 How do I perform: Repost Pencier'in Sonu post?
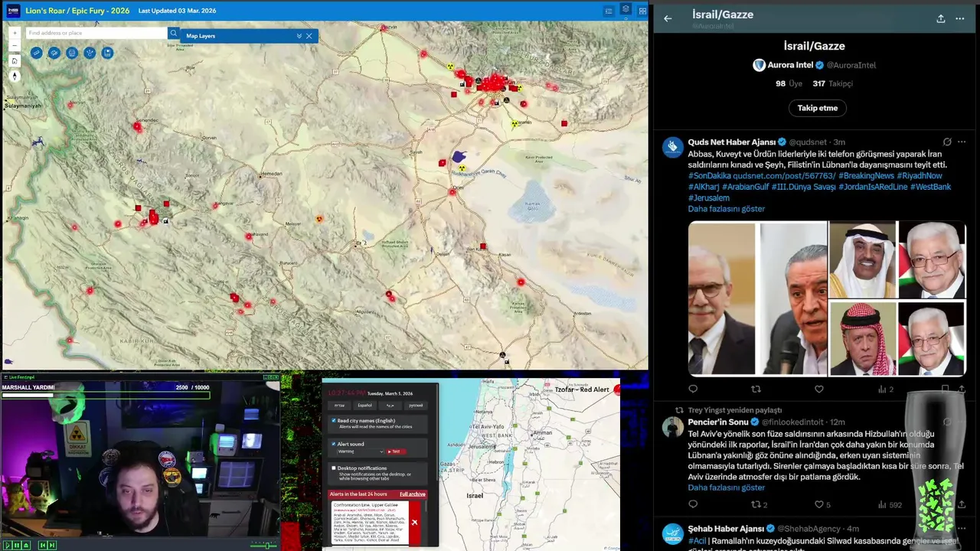[759, 504]
